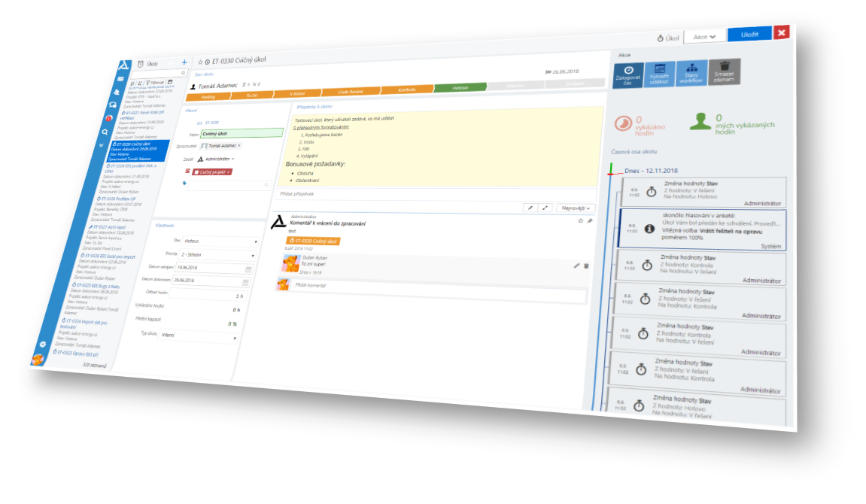Click the Filtrovat filter button
866x504 pixels.
155,82
